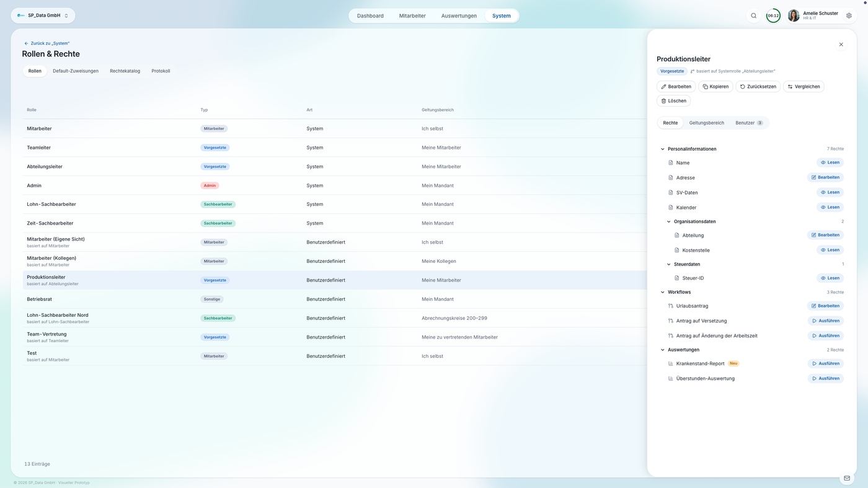Click the Bearbeiten button for the role

pyautogui.click(x=676, y=86)
